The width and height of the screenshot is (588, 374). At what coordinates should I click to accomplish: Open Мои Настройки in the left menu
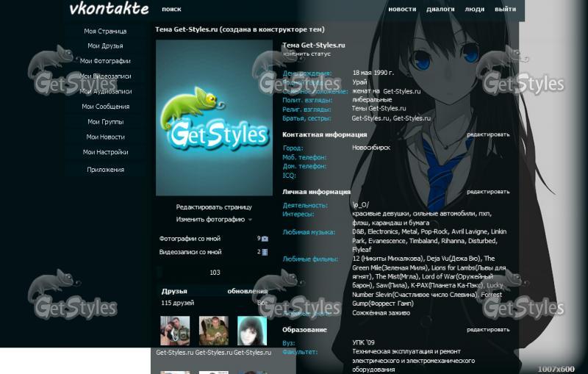click(105, 152)
